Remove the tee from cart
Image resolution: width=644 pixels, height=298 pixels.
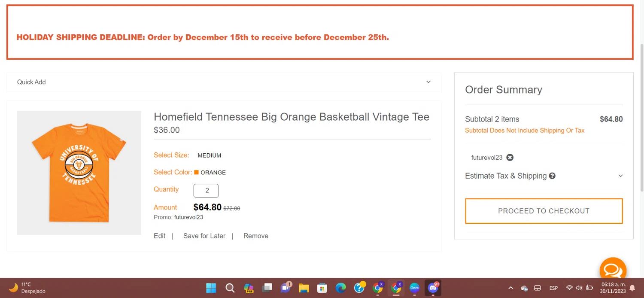(255, 236)
